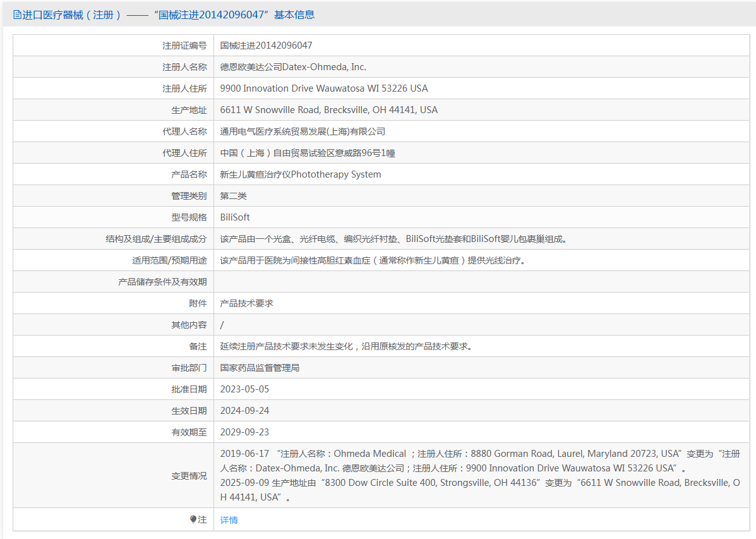Image resolution: width=756 pixels, height=539 pixels.
Task: Click the 有效期至 label
Action: tap(189, 432)
